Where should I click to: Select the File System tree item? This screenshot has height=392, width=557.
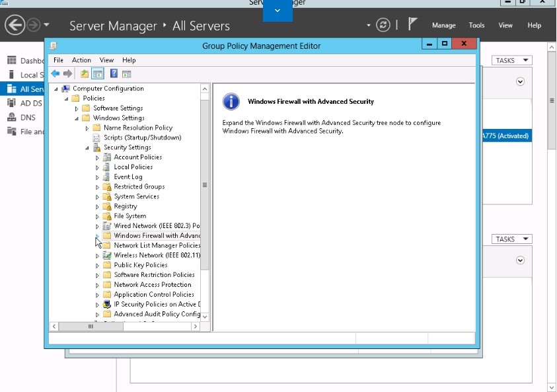130,216
